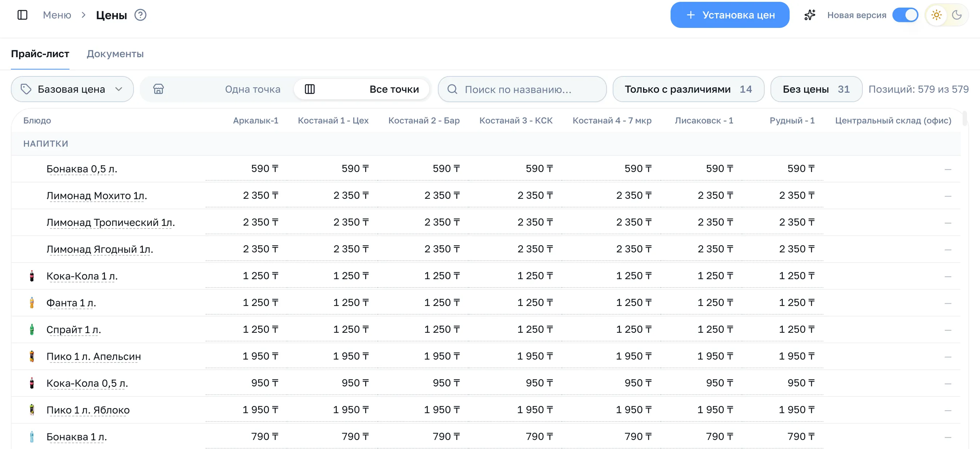Switch to light theme sun icon
This screenshot has width=980, height=449.
pyautogui.click(x=936, y=15)
